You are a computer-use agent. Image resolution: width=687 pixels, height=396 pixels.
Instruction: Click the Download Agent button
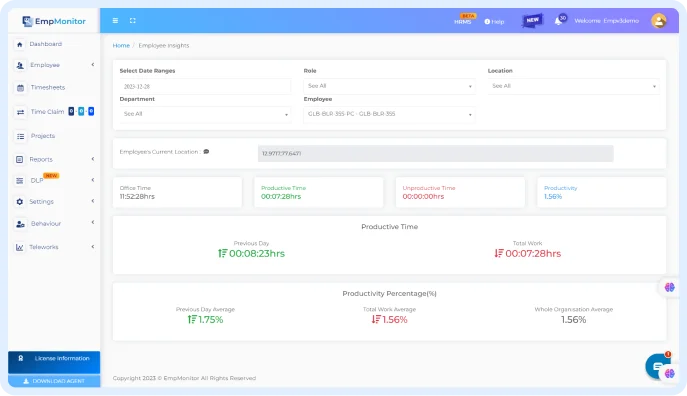(x=54, y=381)
